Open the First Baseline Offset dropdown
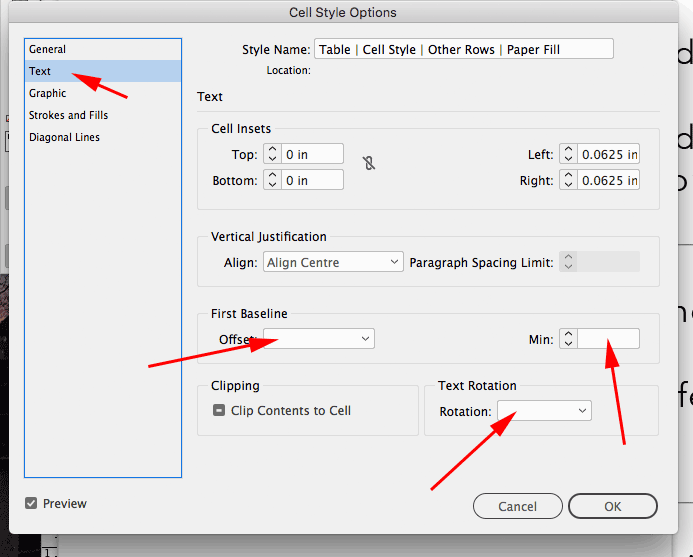The width and height of the screenshot is (693, 557). 318,339
